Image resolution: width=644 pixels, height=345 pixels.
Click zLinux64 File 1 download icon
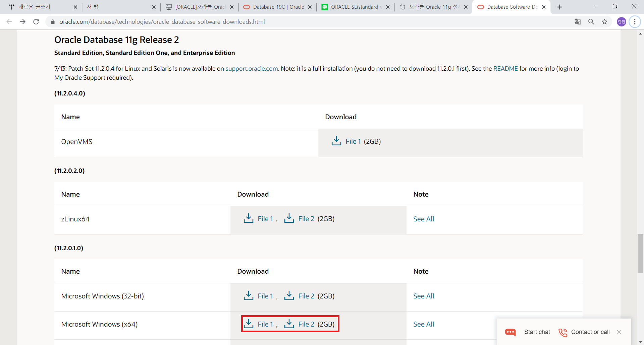pos(248,218)
